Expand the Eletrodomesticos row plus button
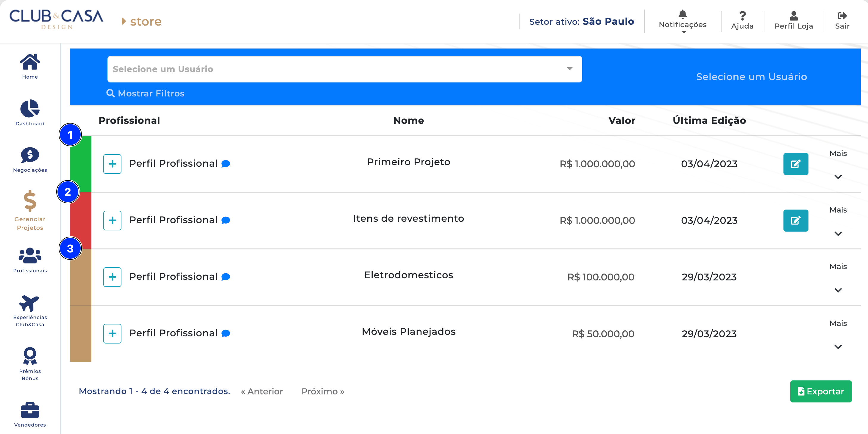Screen dimensions: 868x434 coord(112,277)
